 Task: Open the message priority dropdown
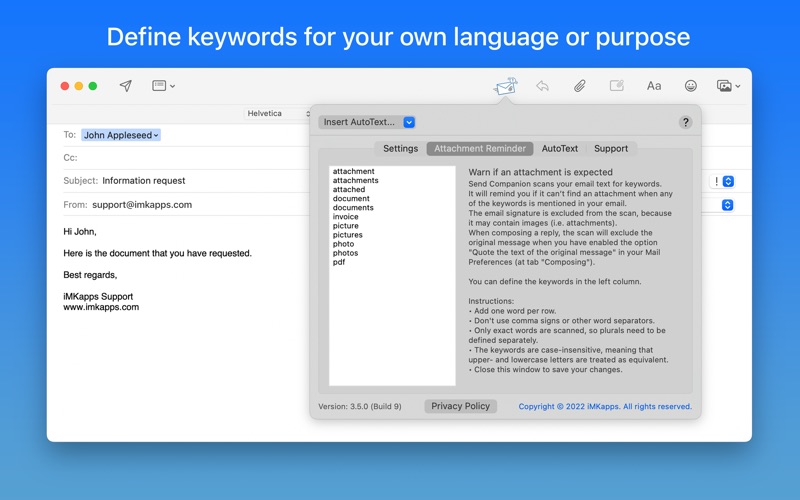pos(722,181)
